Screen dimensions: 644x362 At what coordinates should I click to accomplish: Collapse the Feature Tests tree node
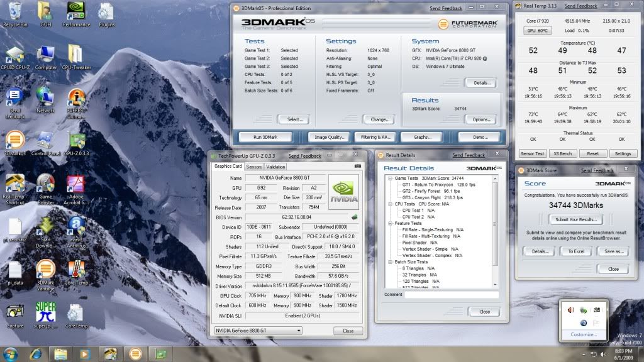tap(390, 223)
